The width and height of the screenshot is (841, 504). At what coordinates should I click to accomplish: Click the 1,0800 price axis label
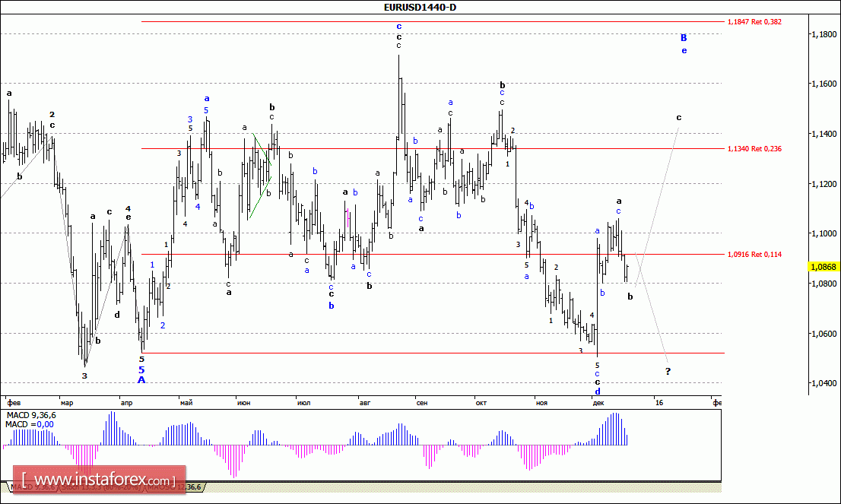pos(824,283)
